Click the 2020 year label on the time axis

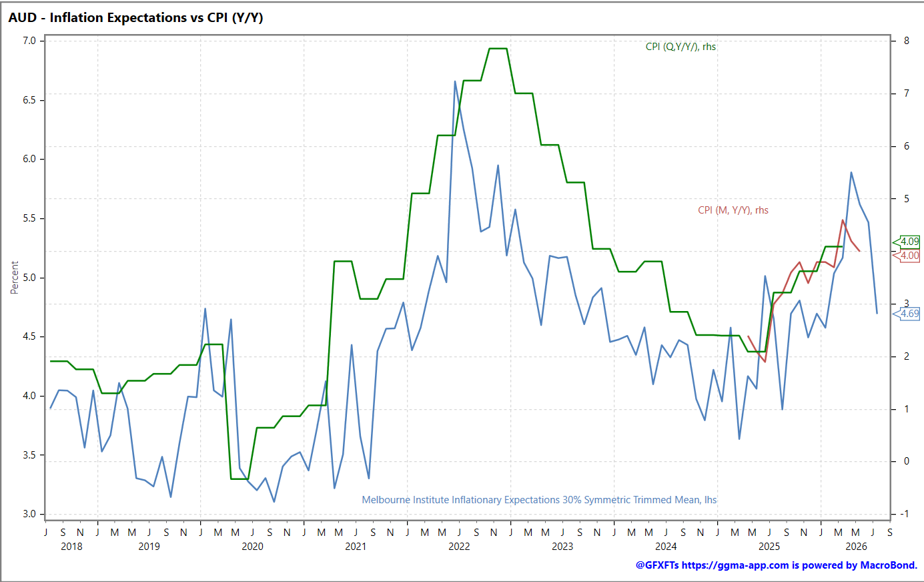click(x=252, y=547)
